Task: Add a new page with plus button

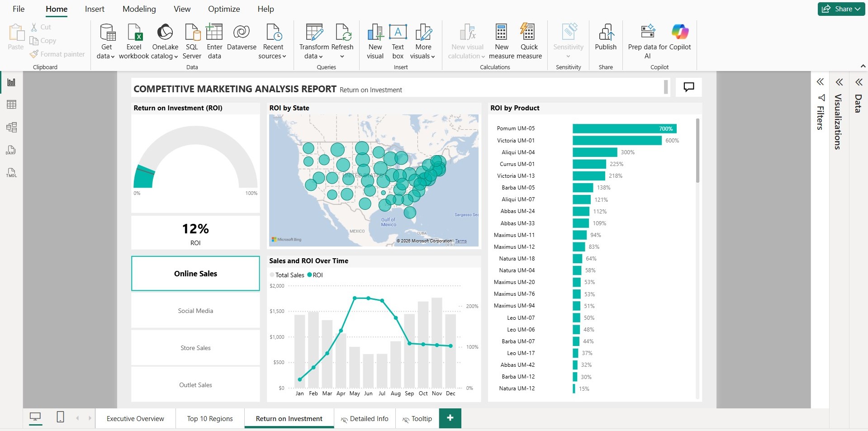Action: pyautogui.click(x=450, y=418)
